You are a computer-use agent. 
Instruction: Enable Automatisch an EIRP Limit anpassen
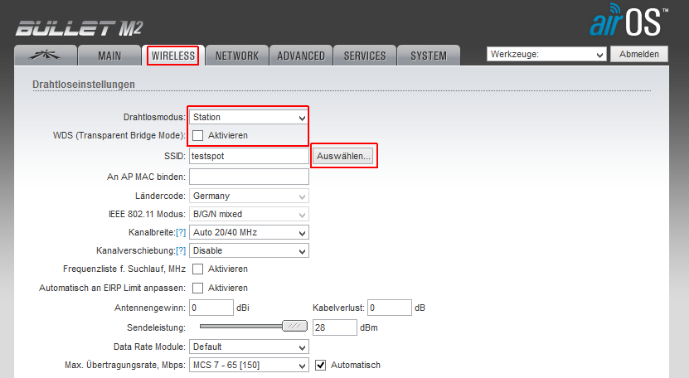(x=198, y=288)
